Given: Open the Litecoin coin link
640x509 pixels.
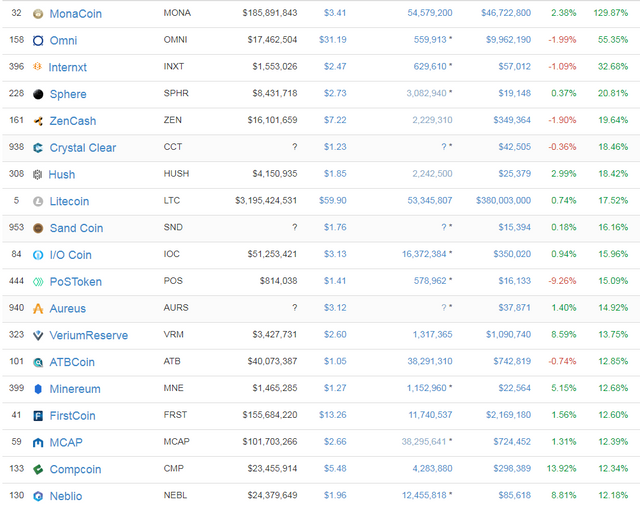Looking at the screenshot, I should coord(69,202).
